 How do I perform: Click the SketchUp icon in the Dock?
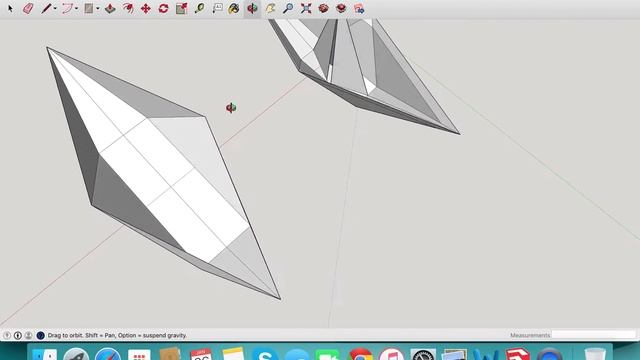[x=518, y=353]
